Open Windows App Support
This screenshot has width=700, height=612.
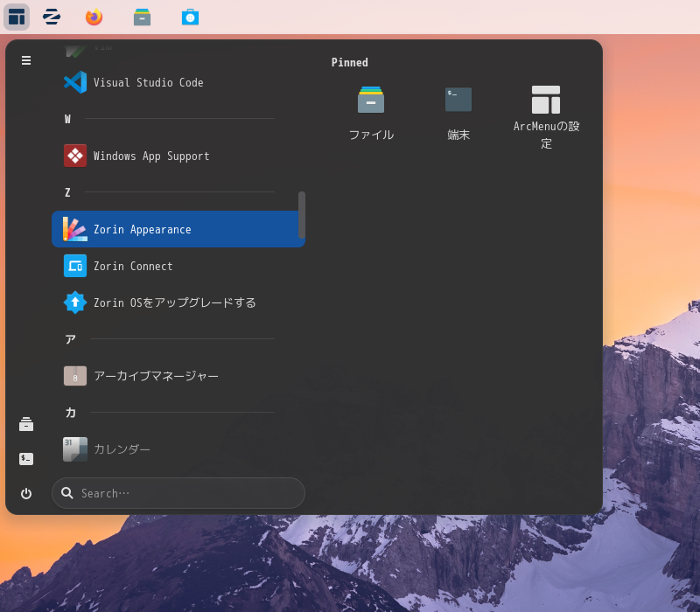click(x=178, y=156)
